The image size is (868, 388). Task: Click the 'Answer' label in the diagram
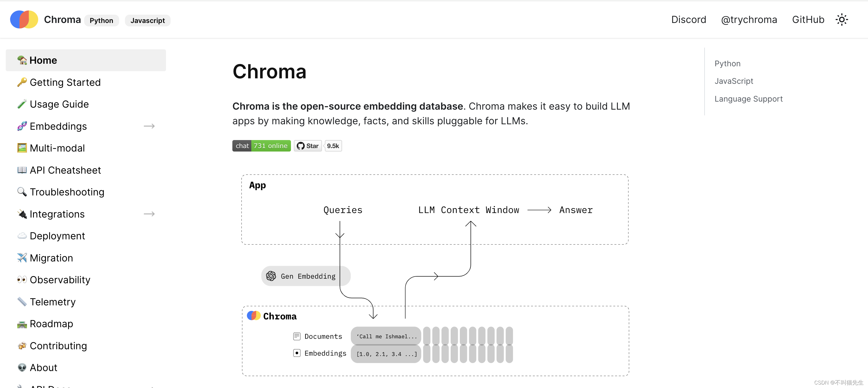(576, 210)
